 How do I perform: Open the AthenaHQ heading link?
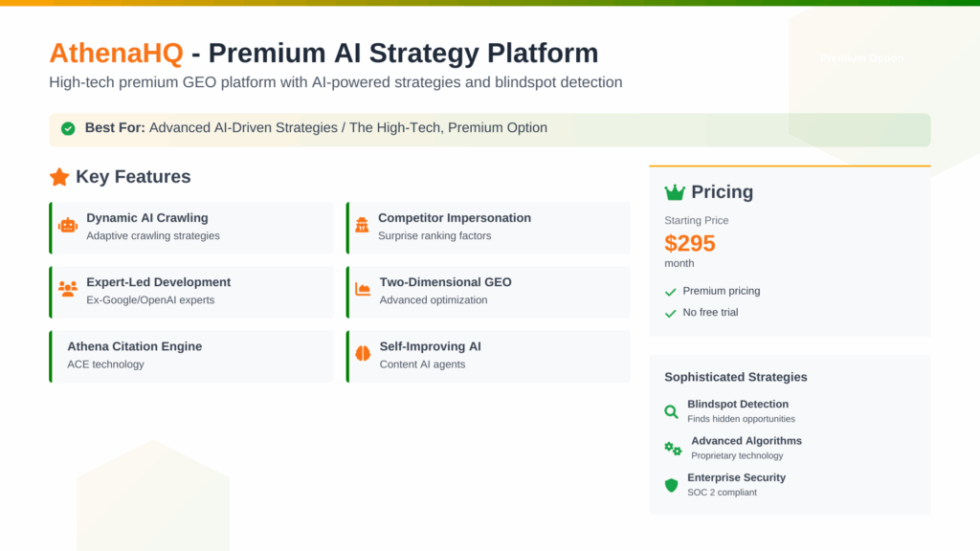tap(115, 54)
